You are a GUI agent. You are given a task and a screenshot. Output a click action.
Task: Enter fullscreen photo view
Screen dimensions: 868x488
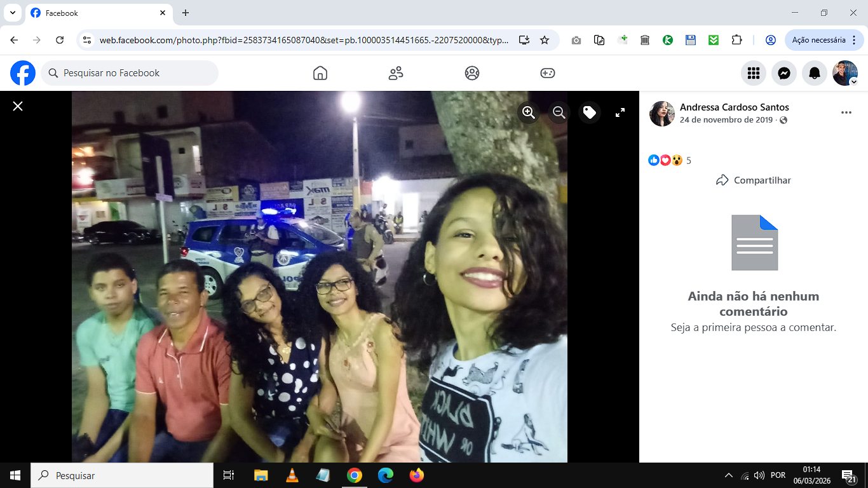tap(620, 112)
